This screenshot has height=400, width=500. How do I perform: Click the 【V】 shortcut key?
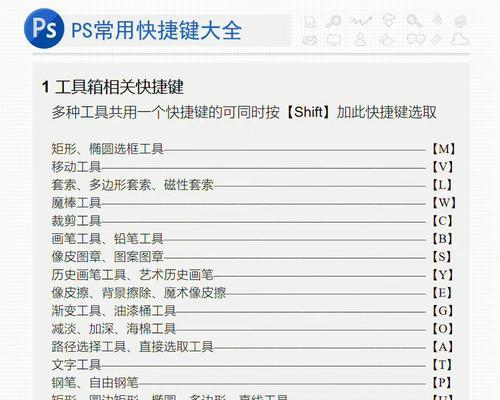[443, 167]
